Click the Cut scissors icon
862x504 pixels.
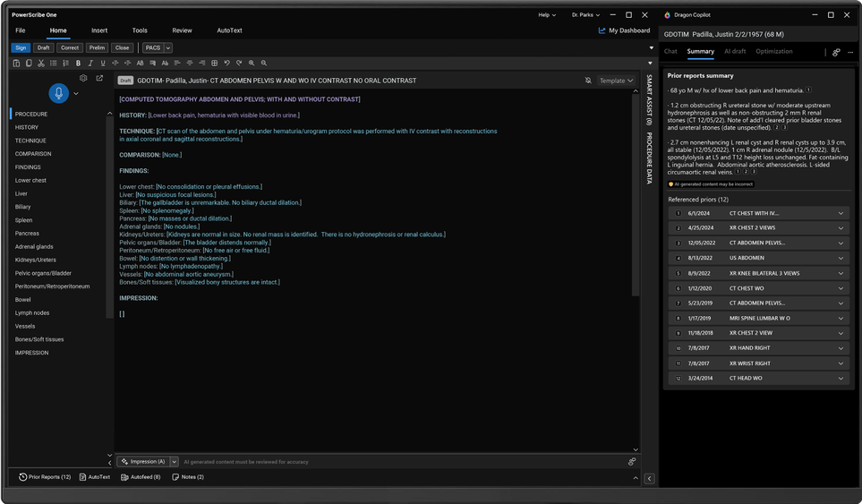coord(41,64)
